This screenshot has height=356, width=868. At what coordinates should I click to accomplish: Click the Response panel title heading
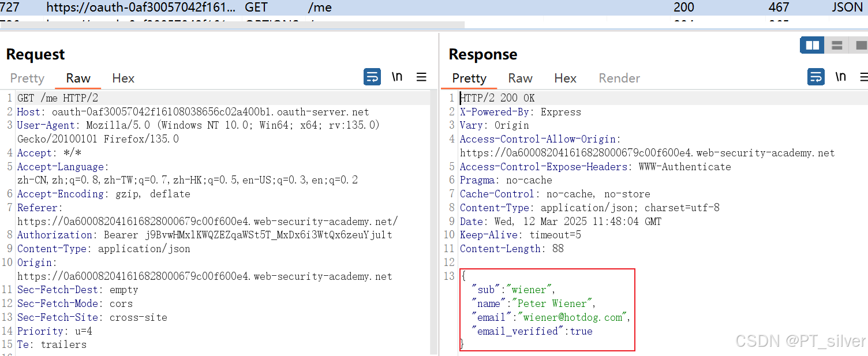[x=482, y=54]
